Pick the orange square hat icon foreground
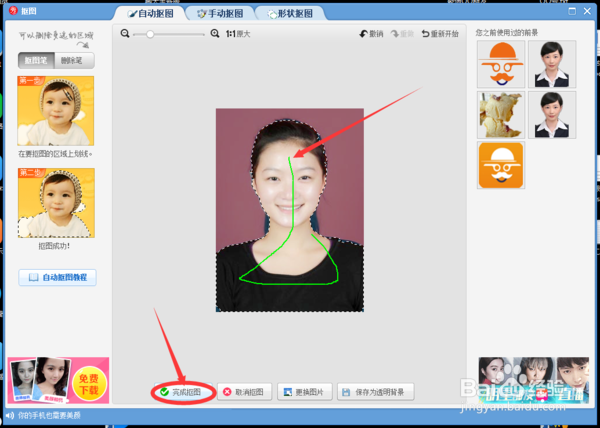The image size is (600, 428). 501,165
